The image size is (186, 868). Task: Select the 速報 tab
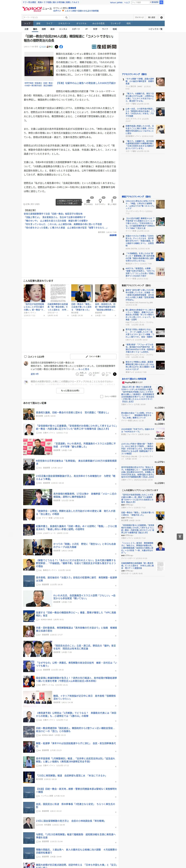tap(38, 24)
